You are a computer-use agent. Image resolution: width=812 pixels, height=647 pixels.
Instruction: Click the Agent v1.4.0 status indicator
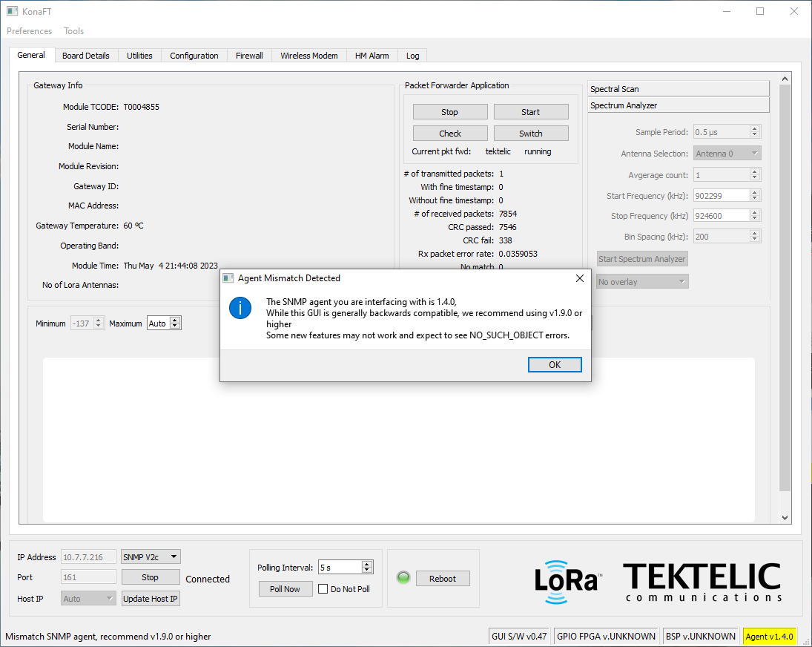click(770, 636)
